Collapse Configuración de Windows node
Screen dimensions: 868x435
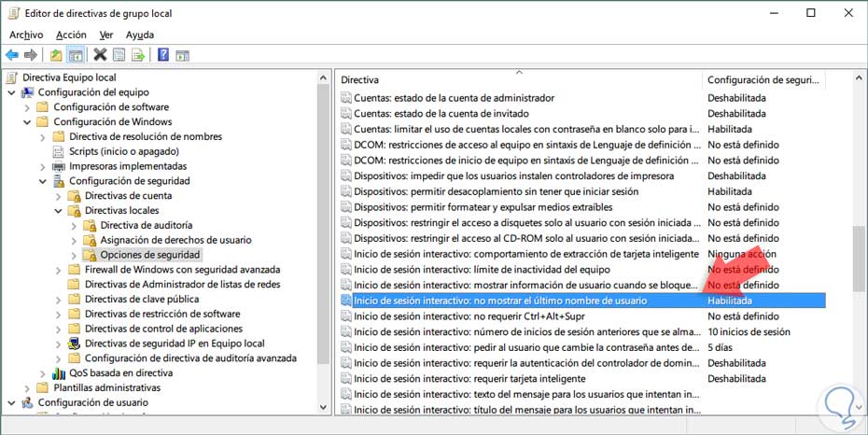point(27,122)
